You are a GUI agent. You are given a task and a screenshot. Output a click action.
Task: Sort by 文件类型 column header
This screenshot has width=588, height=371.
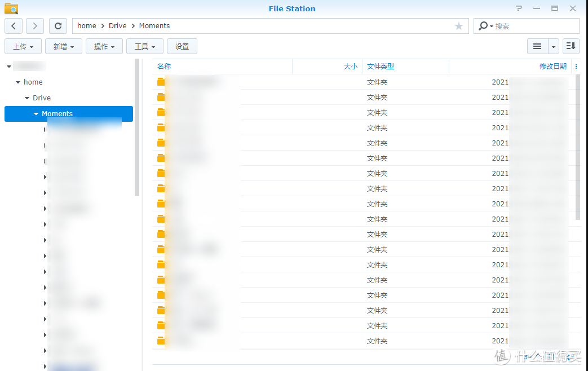coord(380,67)
